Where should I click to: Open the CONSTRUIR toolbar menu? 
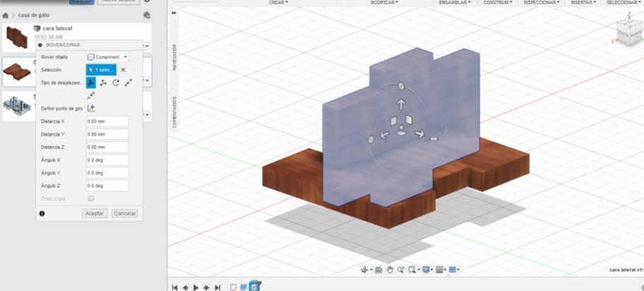(x=498, y=2)
